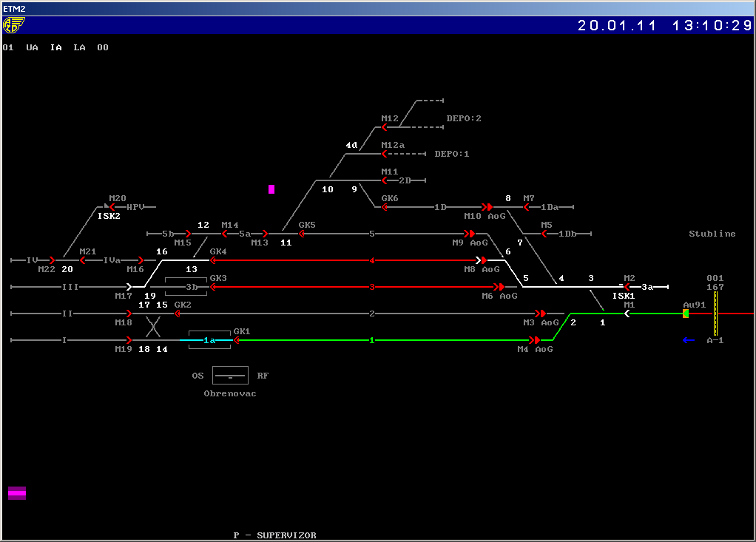Select signal M5 arrow before track 1Db

coord(544,234)
